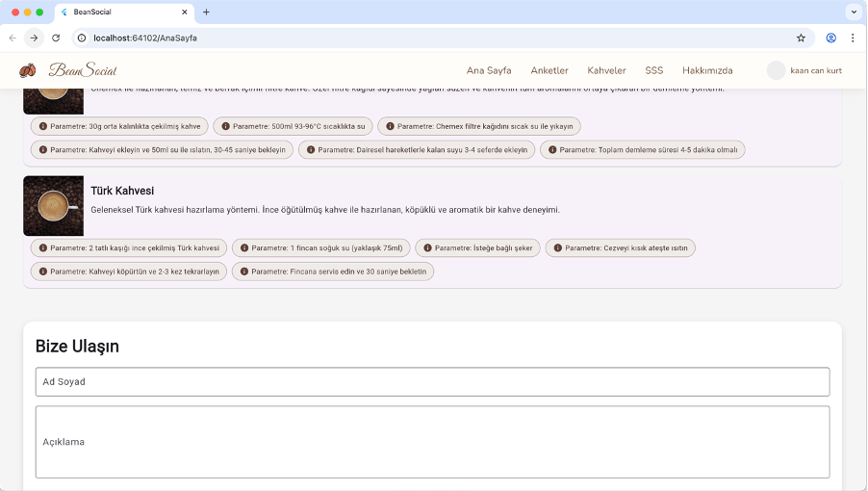
Task: Click the Chemex coffee thumbnail image
Action: click(54, 101)
